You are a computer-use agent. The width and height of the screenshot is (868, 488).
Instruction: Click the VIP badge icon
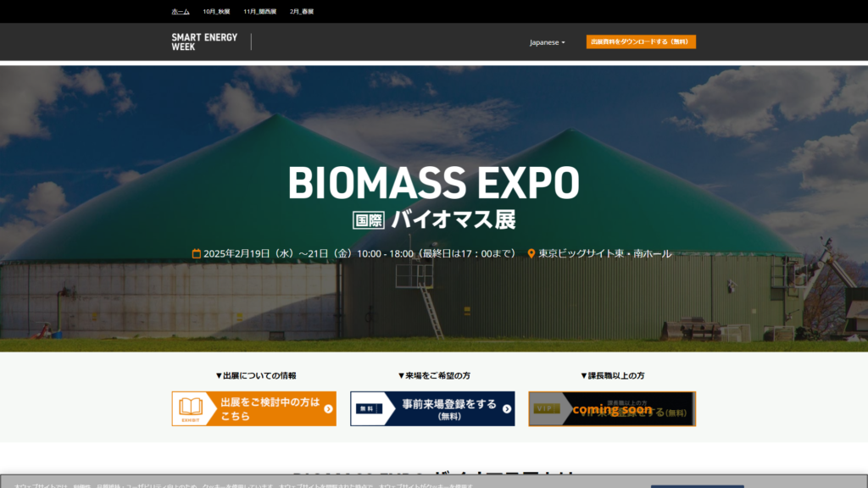pyautogui.click(x=546, y=408)
